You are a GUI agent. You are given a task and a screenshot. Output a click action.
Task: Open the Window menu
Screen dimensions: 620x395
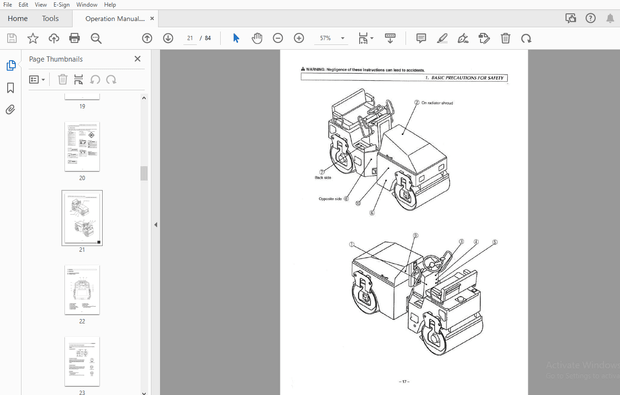coord(87,5)
